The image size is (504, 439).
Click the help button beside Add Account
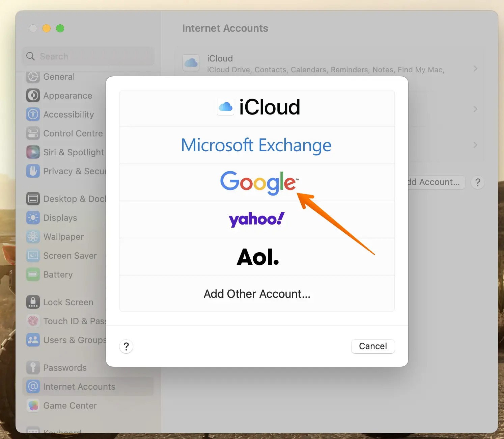tap(477, 182)
